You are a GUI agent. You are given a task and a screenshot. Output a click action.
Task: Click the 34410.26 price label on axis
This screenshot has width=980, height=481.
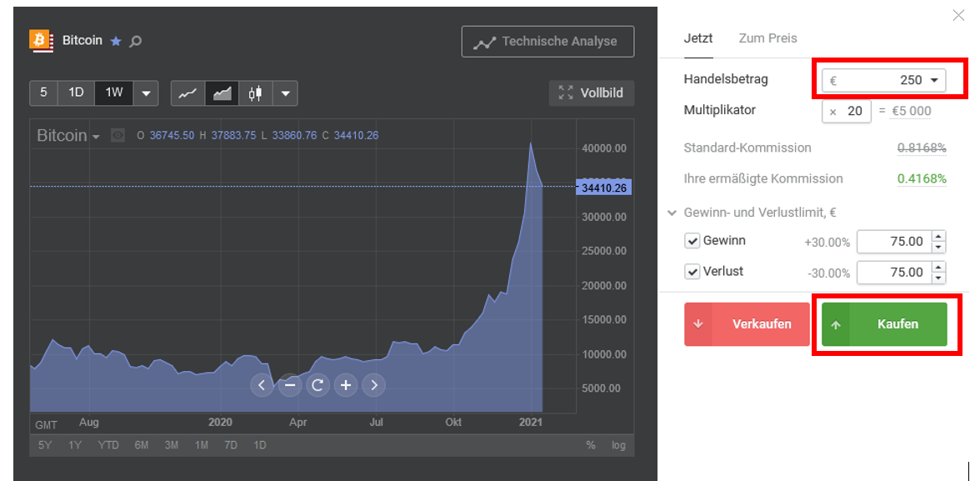coord(603,187)
